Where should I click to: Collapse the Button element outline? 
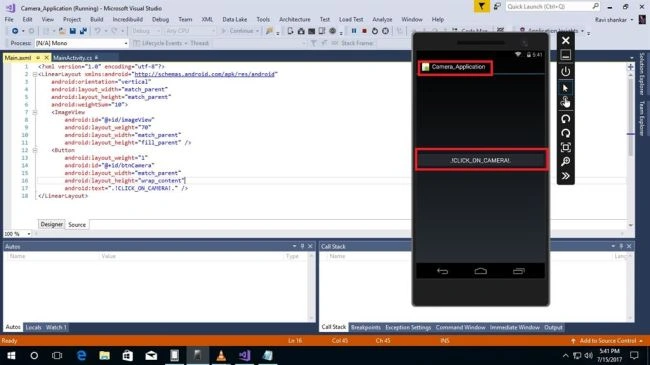(x=35, y=150)
